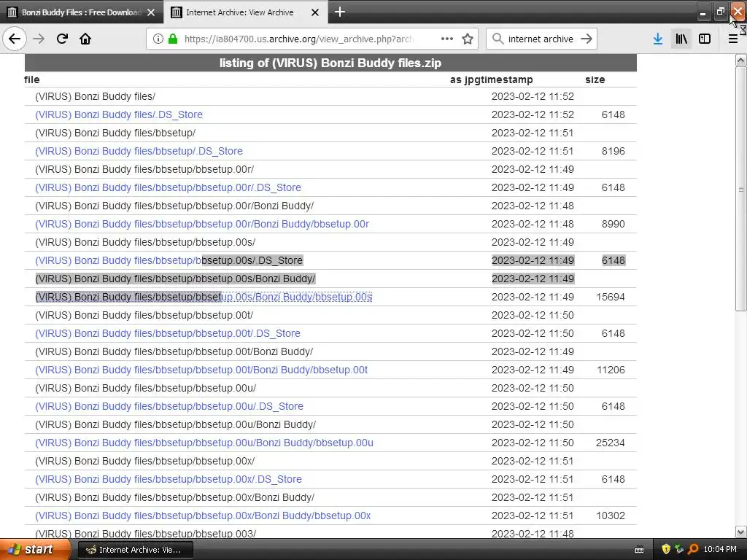Image resolution: width=747 pixels, height=560 pixels.
Task: Open bbsetup.00r/.DS_Store link
Action: [x=168, y=187]
